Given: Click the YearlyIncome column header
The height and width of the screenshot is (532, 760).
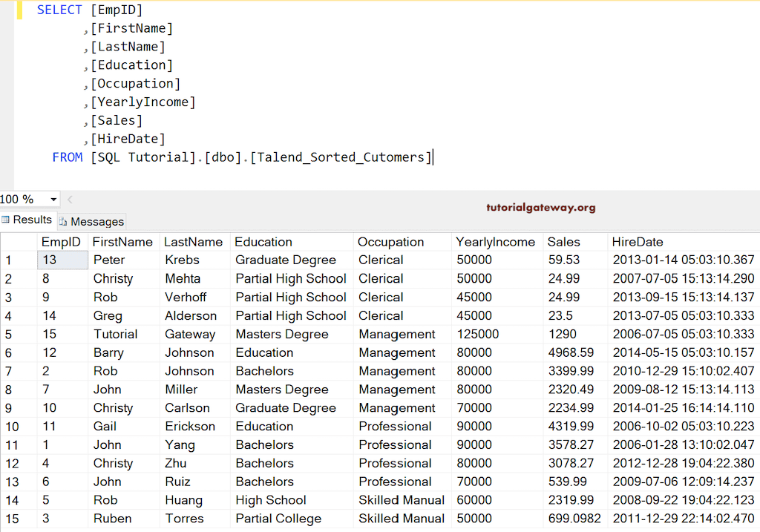Looking at the screenshot, I should pos(495,242).
